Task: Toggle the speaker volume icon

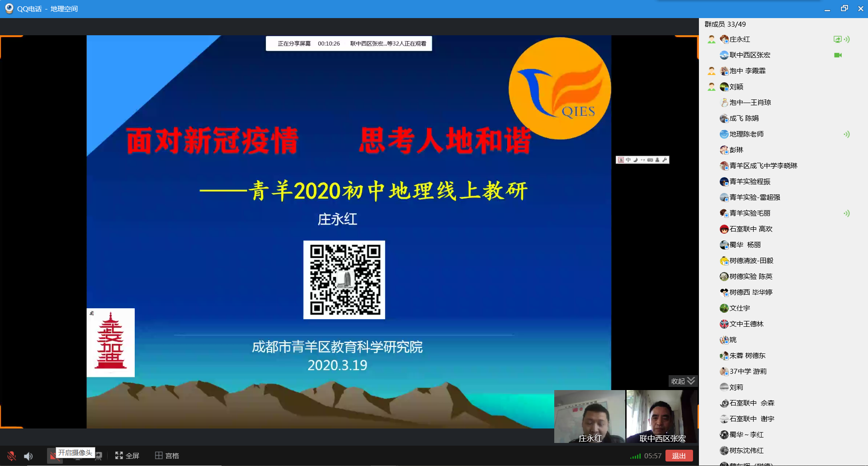Action: pyautogui.click(x=28, y=456)
